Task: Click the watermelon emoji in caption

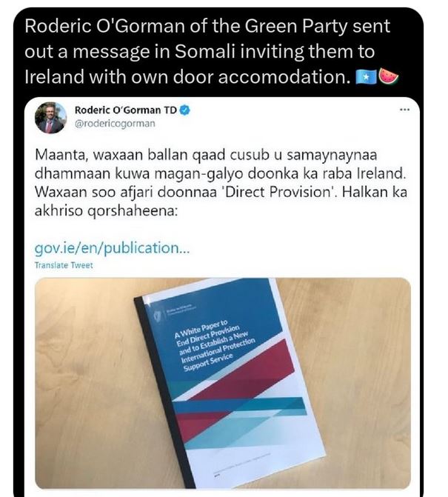Action: pos(389,76)
